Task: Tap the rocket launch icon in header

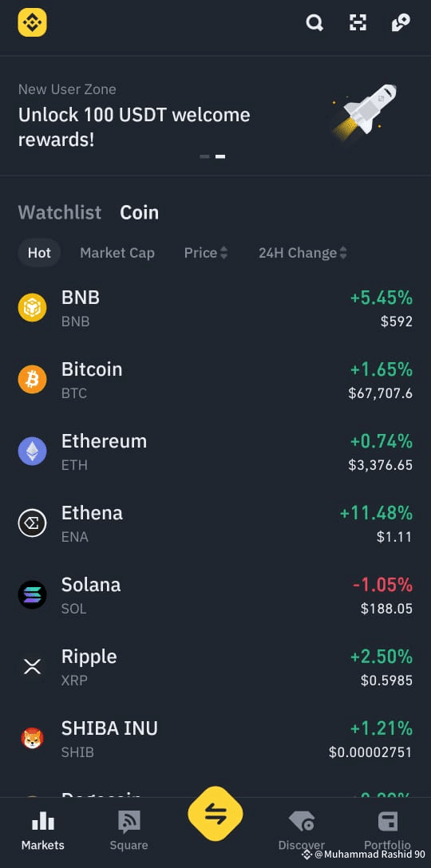Action: coord(401,22)
